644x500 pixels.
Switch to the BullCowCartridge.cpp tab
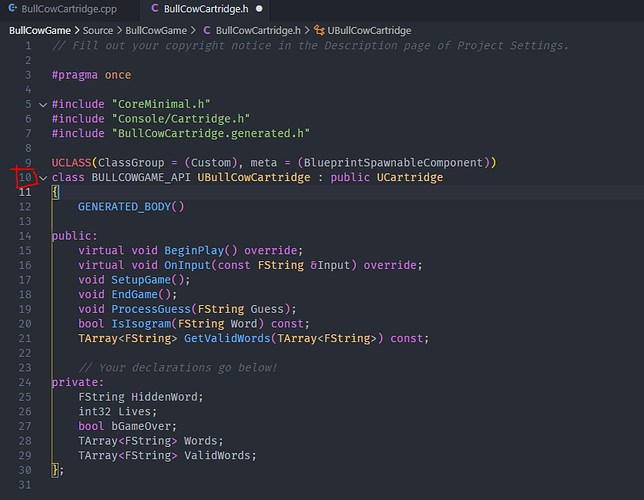coord(60,9)
